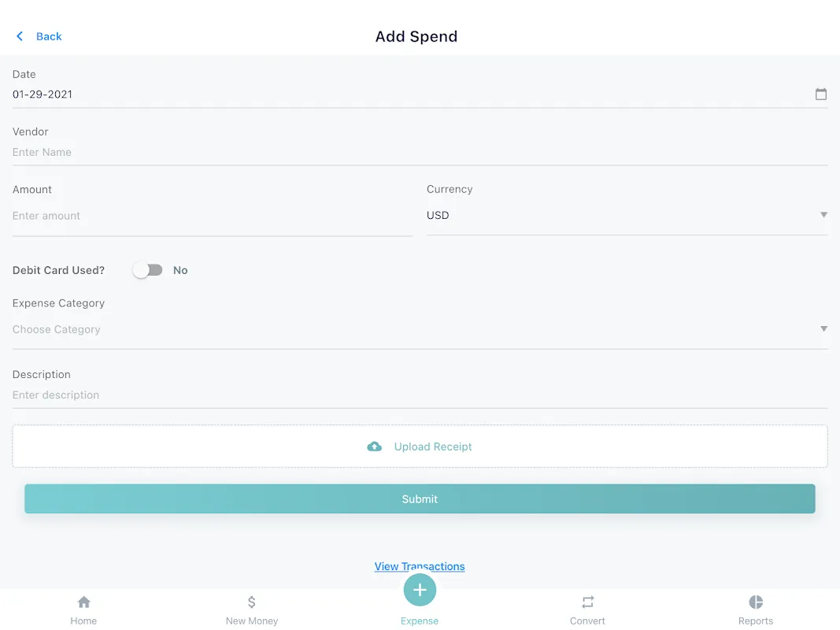This screenshot has width=840, height=630.
Task: Select the Home house icon
Action: point(83,602)
